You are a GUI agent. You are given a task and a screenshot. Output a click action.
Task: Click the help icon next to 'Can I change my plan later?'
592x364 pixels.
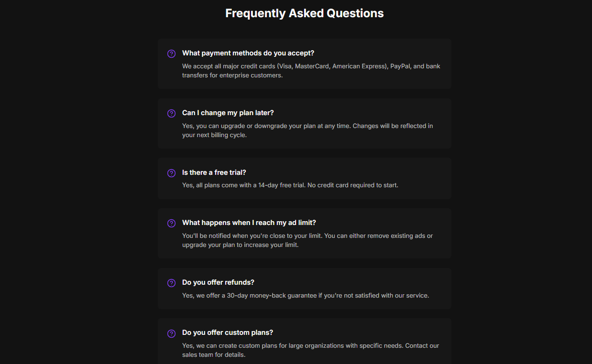coord(171,113)
